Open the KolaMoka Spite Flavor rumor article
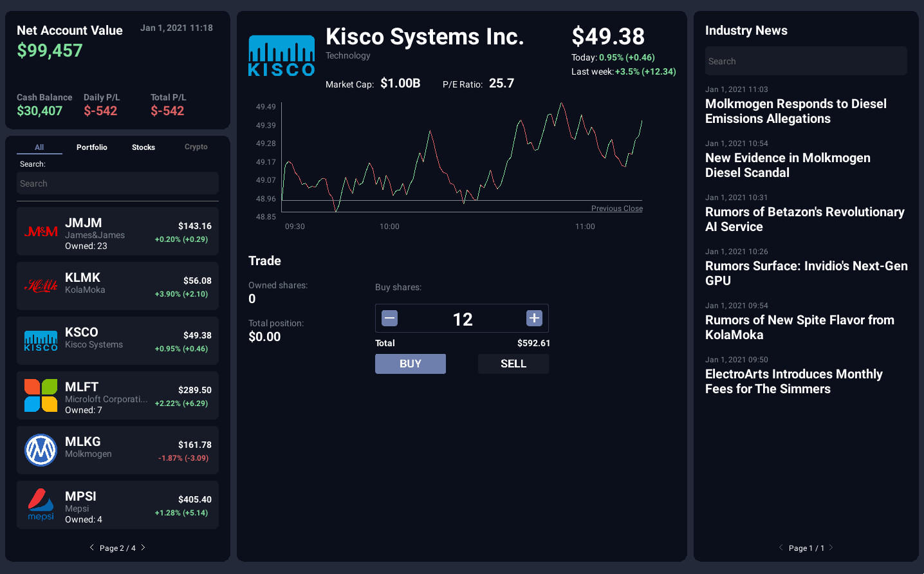This screenshot has width=924, height=574. 800,327
